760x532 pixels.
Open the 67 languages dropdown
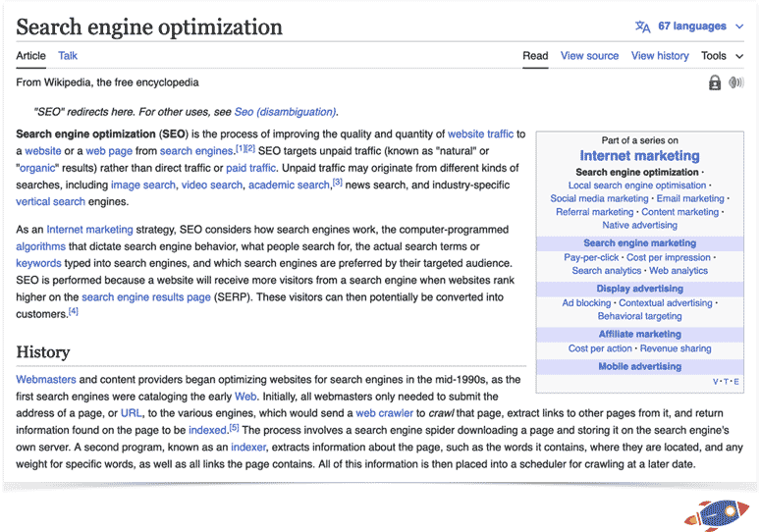pyautogui.click(x=700, y=27)
